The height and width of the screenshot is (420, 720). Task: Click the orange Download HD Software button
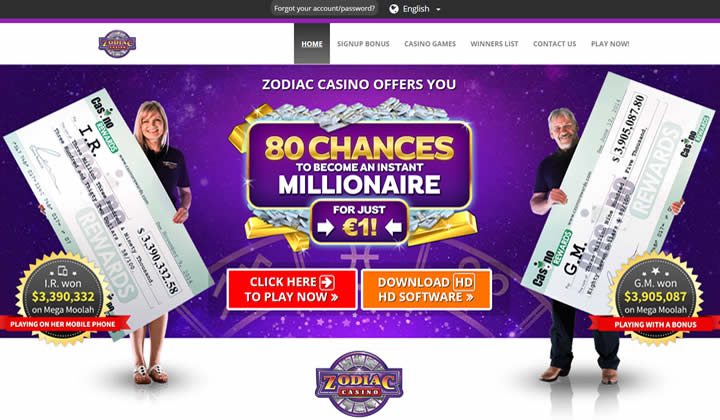pyautogui.click(x=427, y=290)
